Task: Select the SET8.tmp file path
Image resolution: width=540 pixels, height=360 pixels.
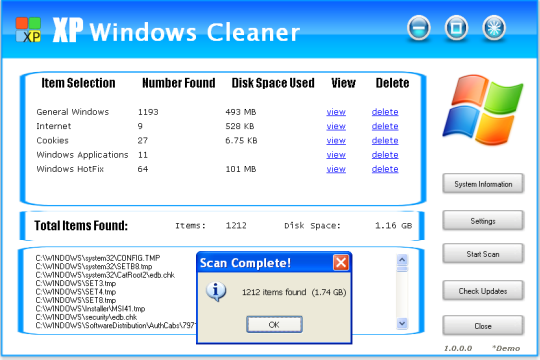Action: tap(76, 300)
